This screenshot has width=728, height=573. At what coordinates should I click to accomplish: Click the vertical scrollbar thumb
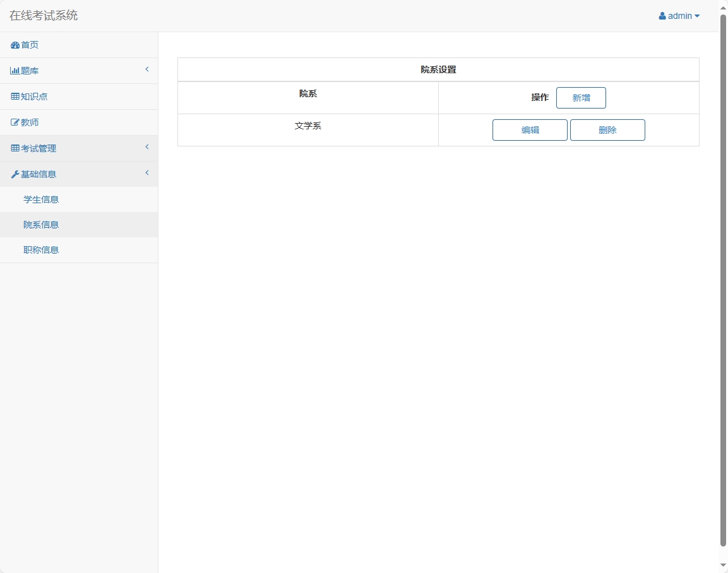[723, 278]
